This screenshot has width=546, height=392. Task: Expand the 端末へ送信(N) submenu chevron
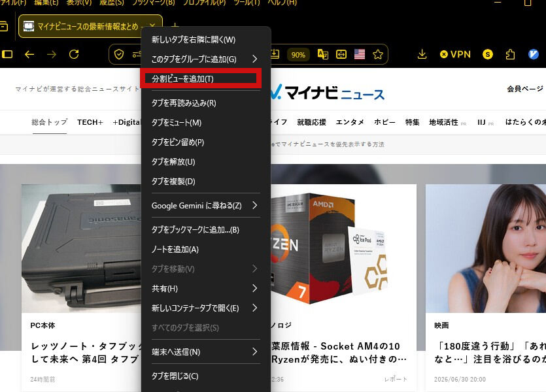pos(255,351)
